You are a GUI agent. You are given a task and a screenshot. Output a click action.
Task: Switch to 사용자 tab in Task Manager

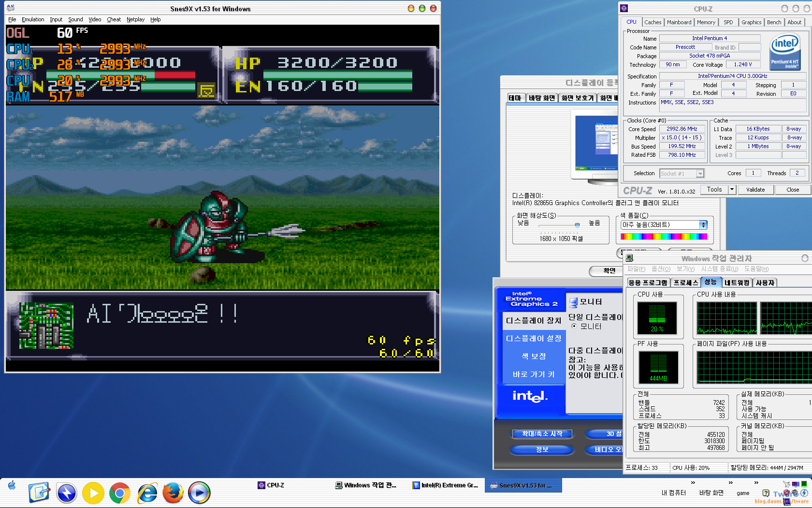coord(765,283)
